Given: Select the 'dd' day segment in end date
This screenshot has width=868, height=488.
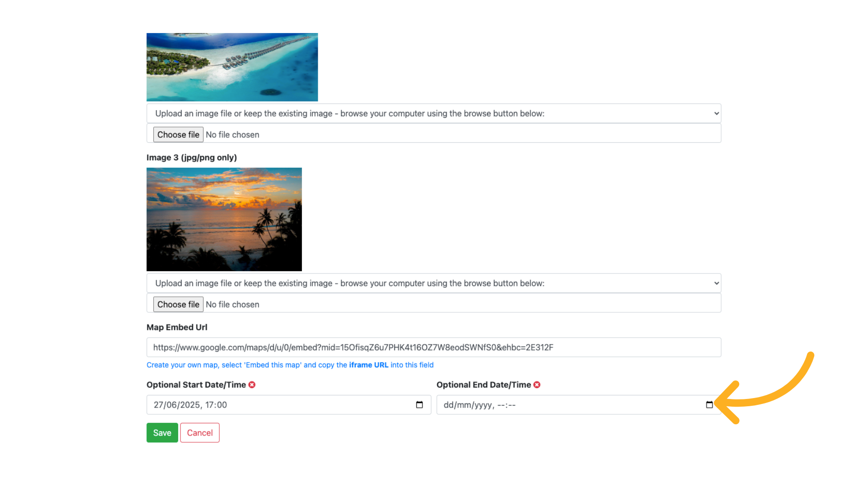Looking at the screenshot, I should click(448, 405).
